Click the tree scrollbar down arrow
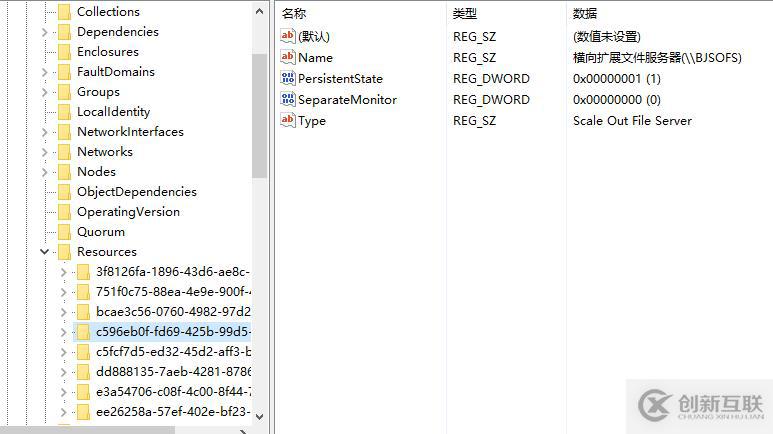This screenshot has height=434, width=773. click(260, 415)
